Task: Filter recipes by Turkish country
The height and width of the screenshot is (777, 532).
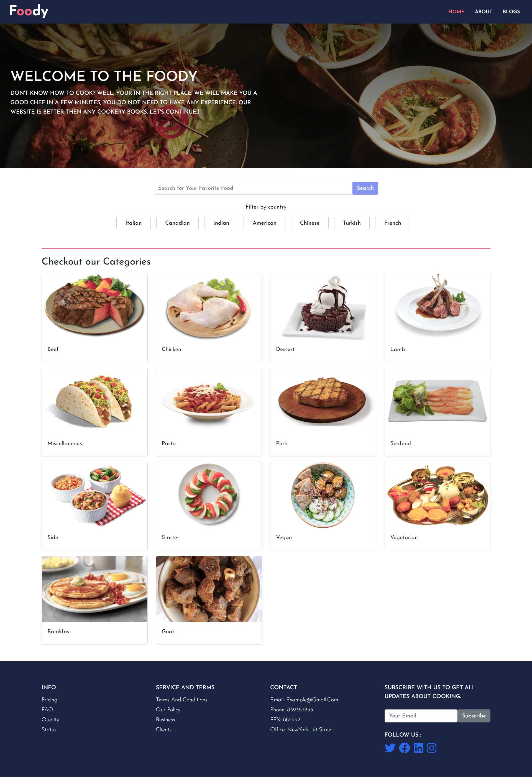Action: 351,223
